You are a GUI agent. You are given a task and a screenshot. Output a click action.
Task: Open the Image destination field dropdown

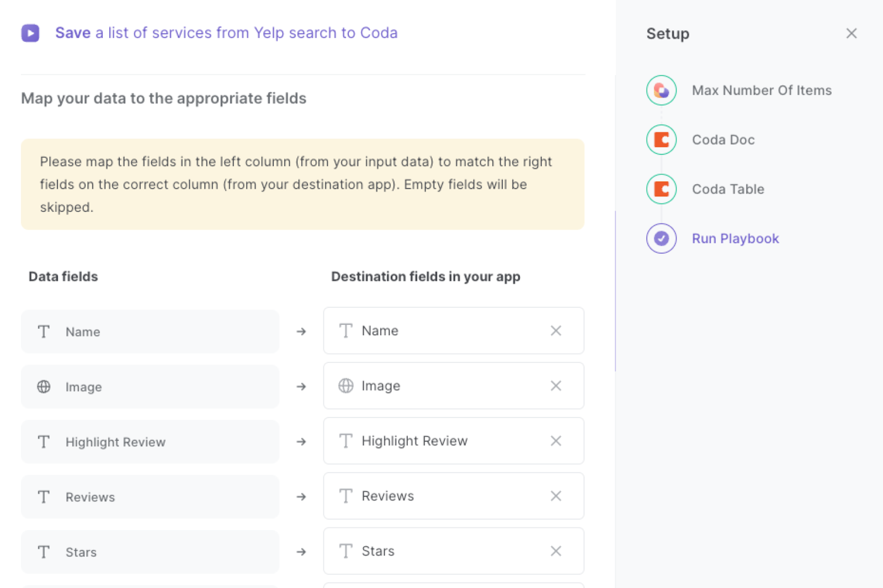(x=454, y=386)
